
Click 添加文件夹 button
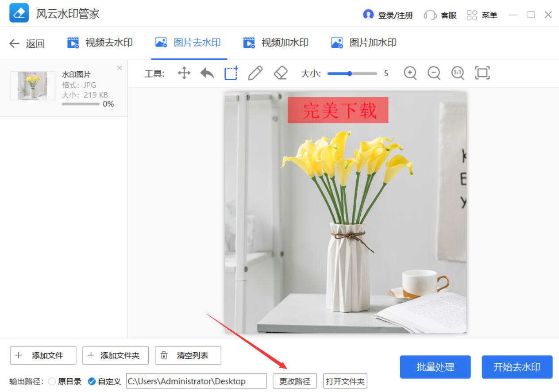click(116, 355)
